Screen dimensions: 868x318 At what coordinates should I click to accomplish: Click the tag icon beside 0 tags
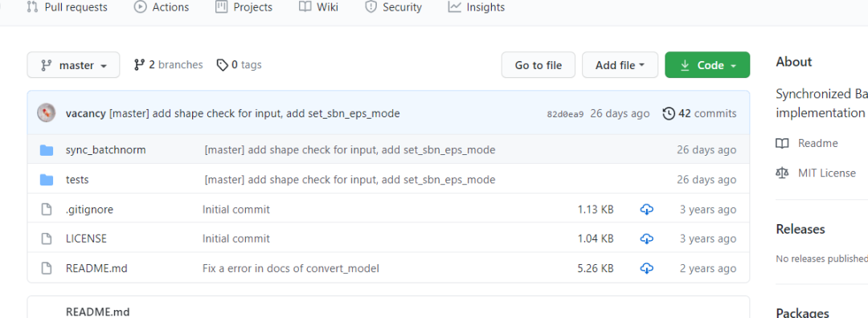tap(223, 65)
